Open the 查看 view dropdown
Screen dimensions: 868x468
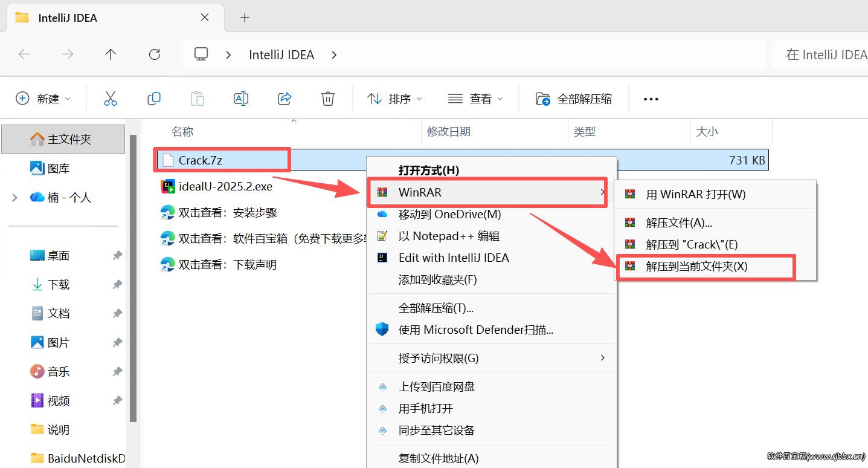475,99
